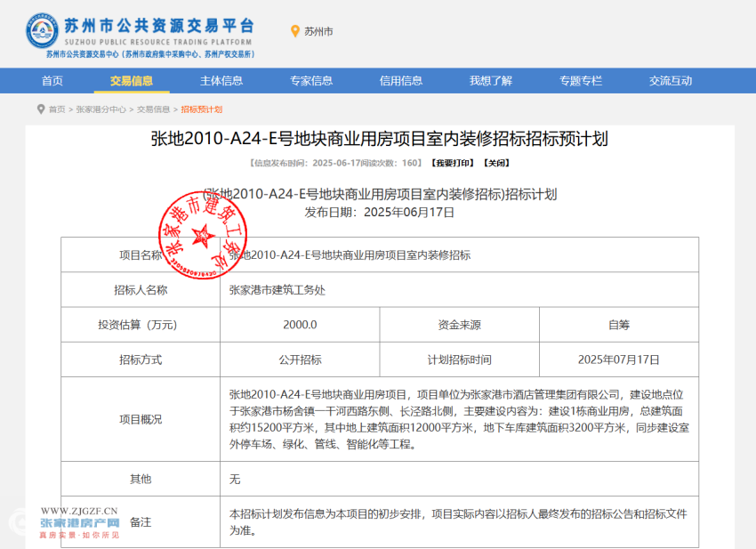Image resolution: width=756 pixels, height=549 pixels.
Task: Go to the 专家信息 navigation item
Action: coord(311,81)
